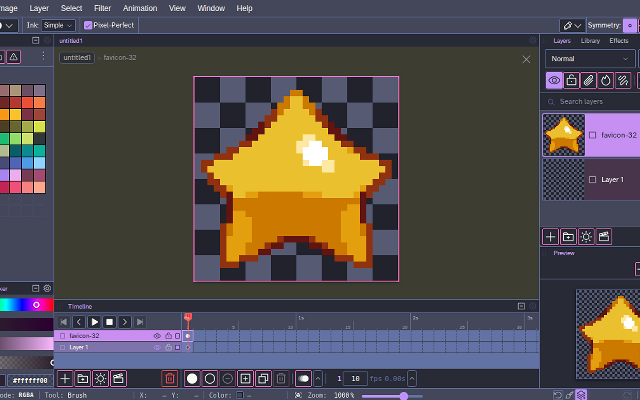
Task: Click the untitled1 breadcrumb button
Action: [x=77, y=58]
